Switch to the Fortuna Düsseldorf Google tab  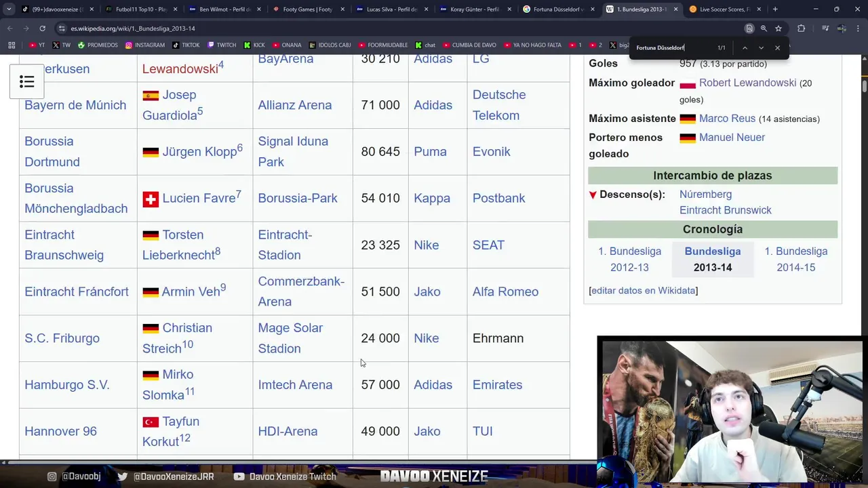coord(557,9)
